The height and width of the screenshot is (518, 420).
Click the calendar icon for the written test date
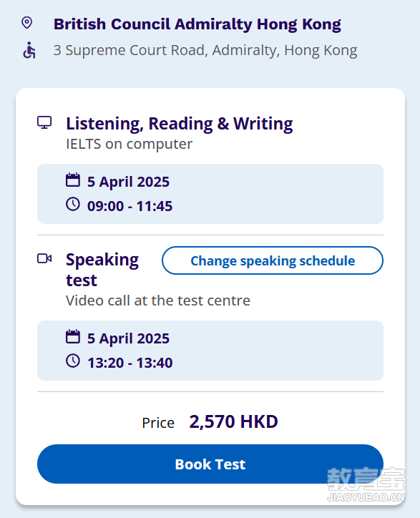click(x=73, y=180)
